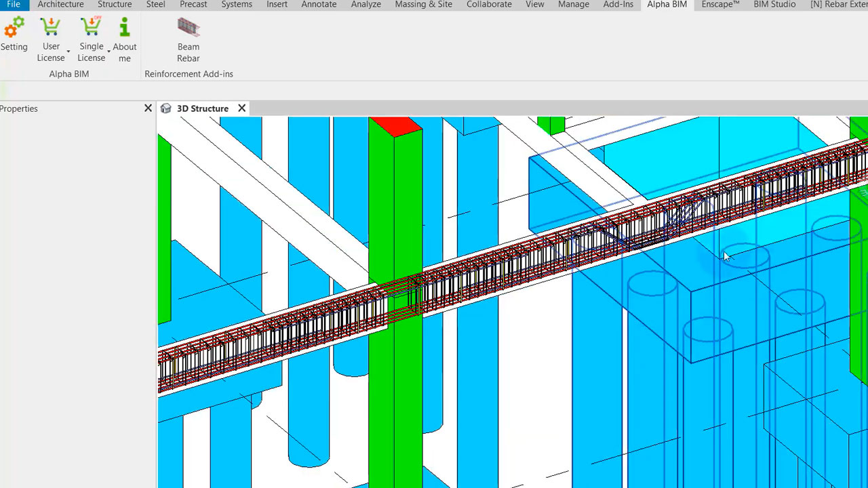Image resolution: width=868 pixels, height=488 pixels.
Task: Close the 3D Structure view tab
Action: click(x=241, y=108)
